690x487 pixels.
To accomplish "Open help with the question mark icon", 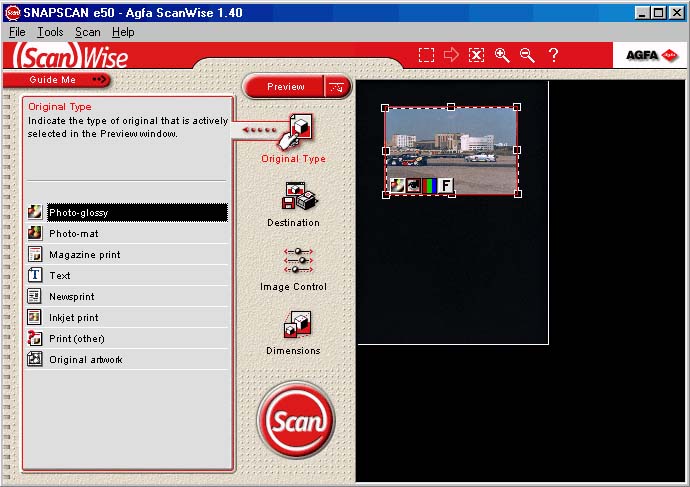I will [x=553, y=55].
